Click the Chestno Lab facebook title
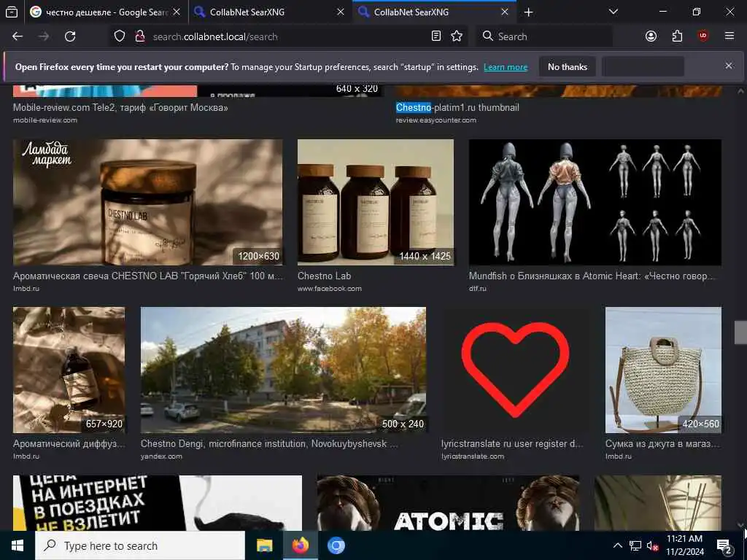This screenshot has height=560, width=747. tap(325, 276)
